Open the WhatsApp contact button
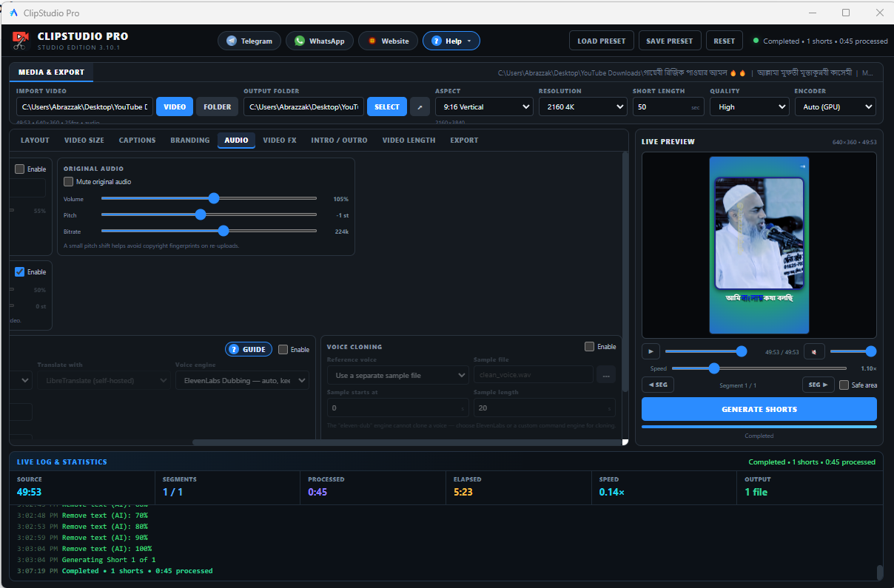 [x=320, y=41]
